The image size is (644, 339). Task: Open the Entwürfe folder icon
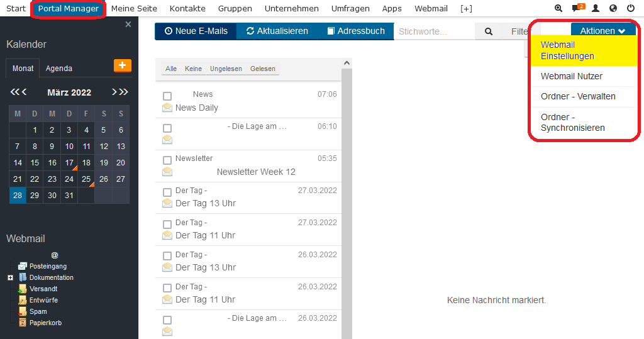23,300
